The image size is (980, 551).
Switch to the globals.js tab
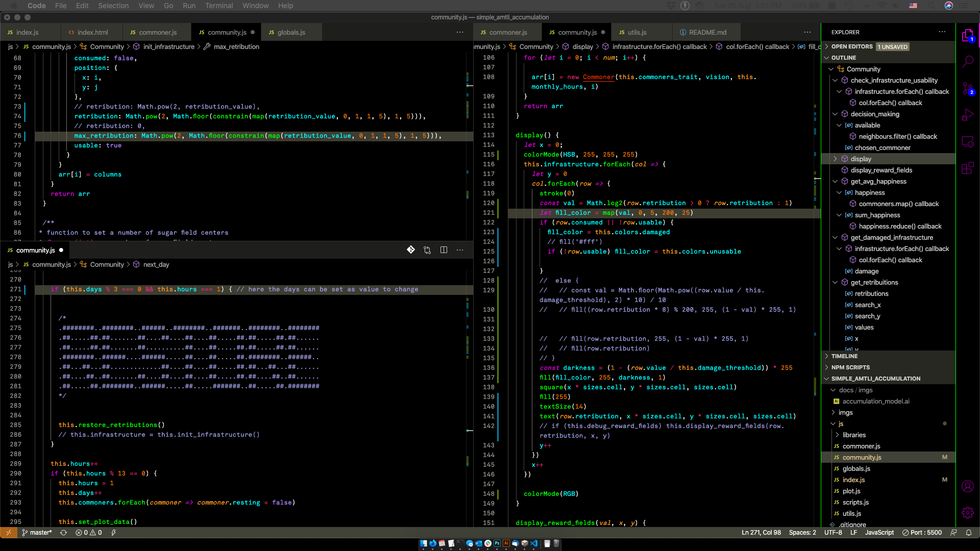291,32
